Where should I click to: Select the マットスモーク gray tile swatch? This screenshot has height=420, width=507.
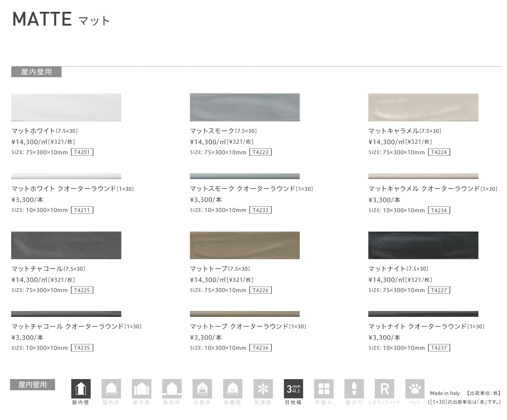[x=245, y=107]
